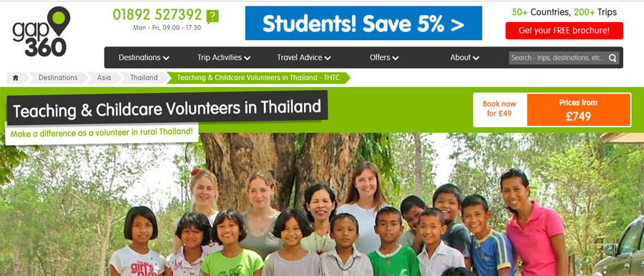The height and width of the screenshot is (276, 644).
Task: Open the green question mark help icon
Action: point(213,17)
